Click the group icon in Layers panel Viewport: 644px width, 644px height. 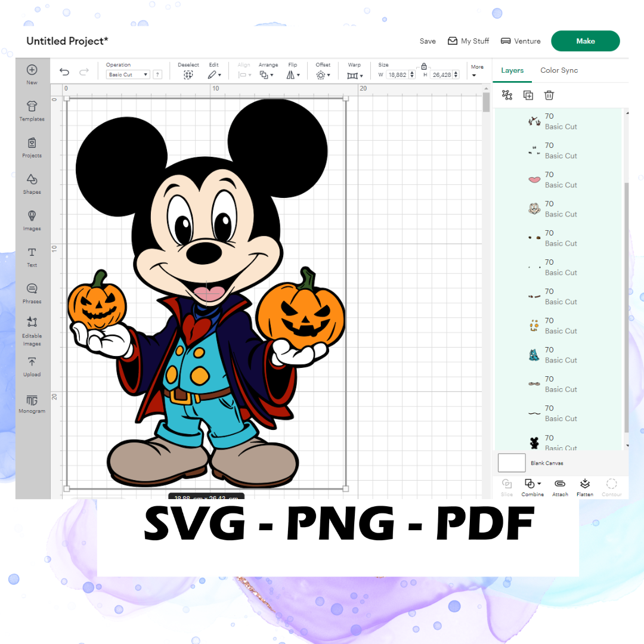tap(507, 95)
